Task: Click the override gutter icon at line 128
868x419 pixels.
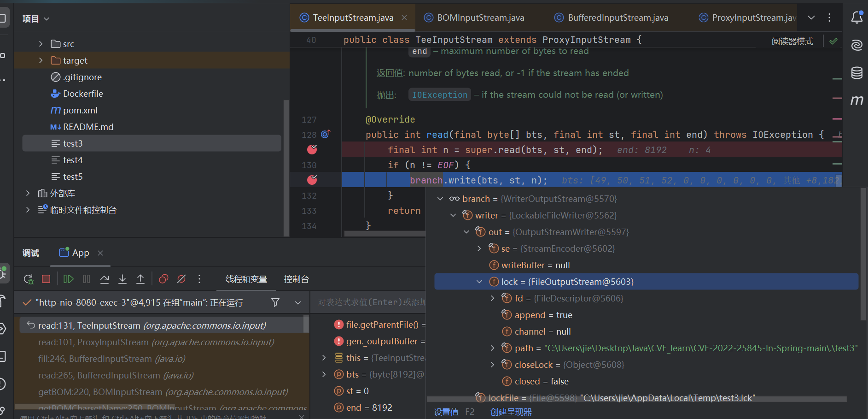Action: pos(326,134)
